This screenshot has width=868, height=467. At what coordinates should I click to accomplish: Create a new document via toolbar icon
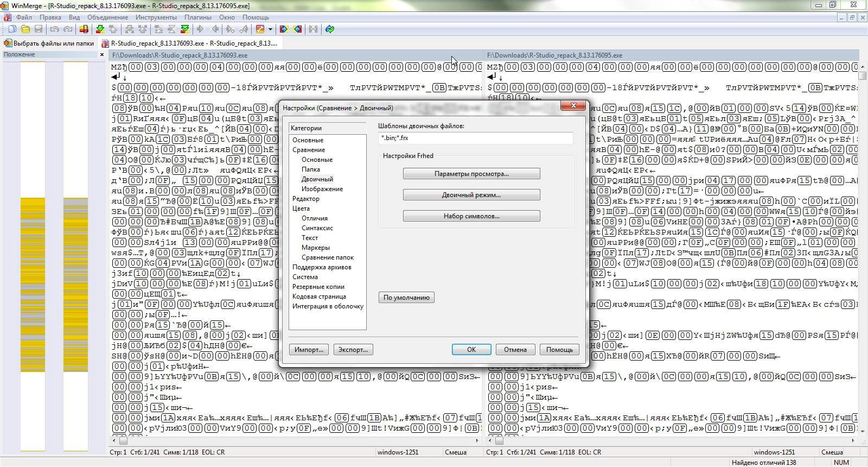pyautogui.click(x=12, y=29)
